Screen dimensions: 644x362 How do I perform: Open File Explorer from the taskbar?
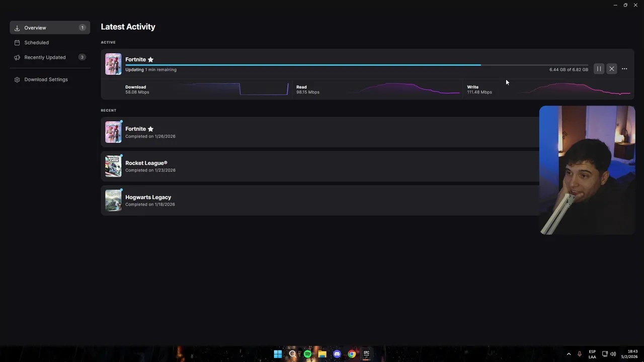[322, 354]
